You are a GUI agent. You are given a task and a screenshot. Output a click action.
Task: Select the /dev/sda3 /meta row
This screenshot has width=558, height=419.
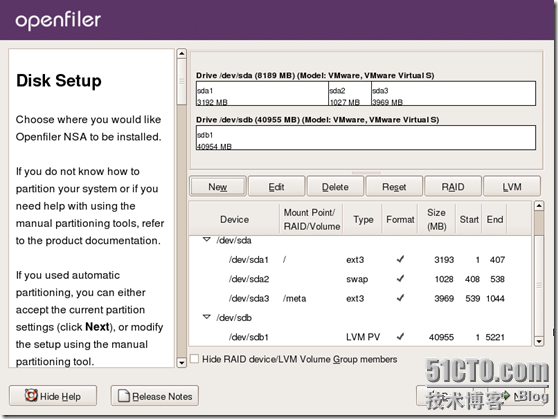[360, 298]
